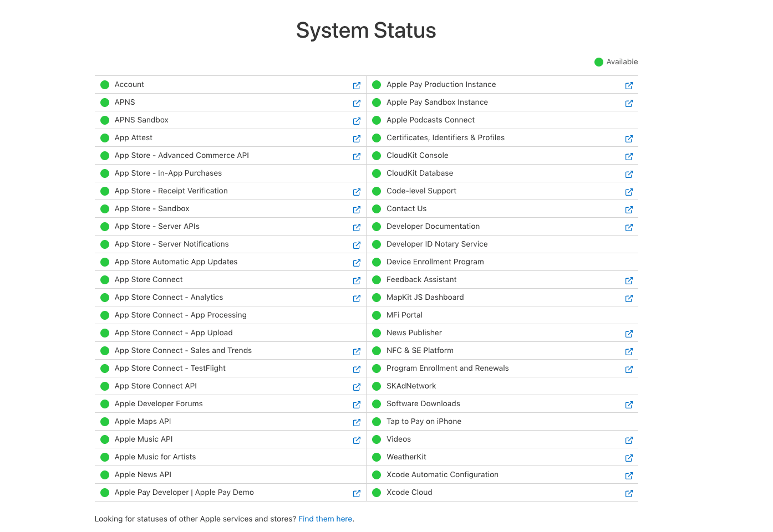Open link icon for App Store - Advanced Commerce API

point(357,156)
